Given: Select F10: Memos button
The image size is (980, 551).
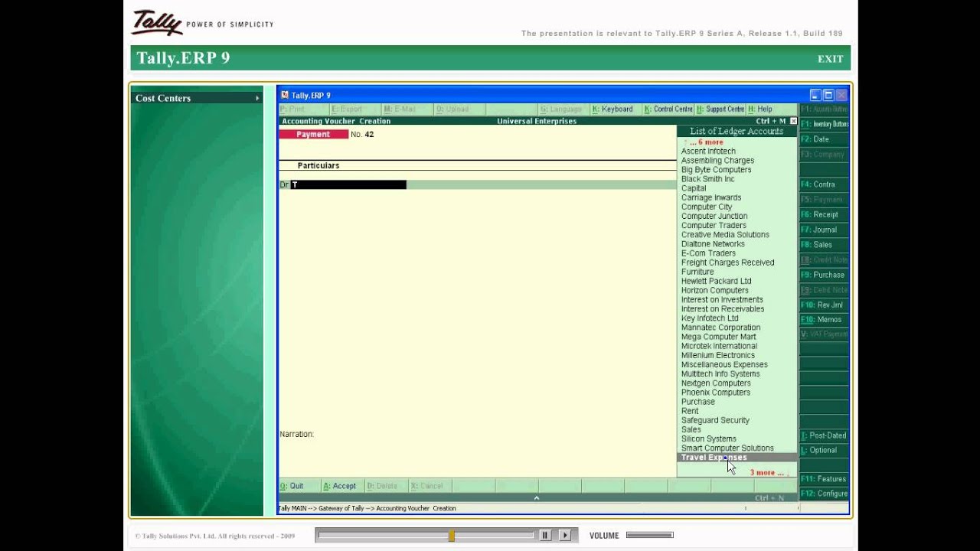Looking at the screenshot, I should [824, 320].
